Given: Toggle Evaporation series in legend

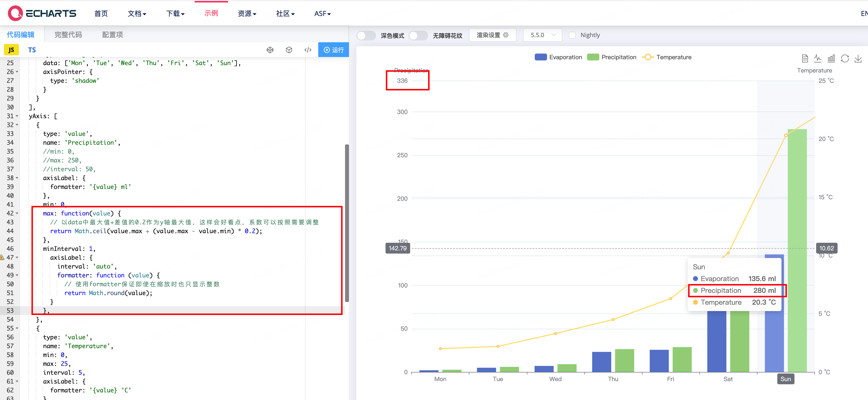Looking at the screenshot, I should click(x=558, y=57).
